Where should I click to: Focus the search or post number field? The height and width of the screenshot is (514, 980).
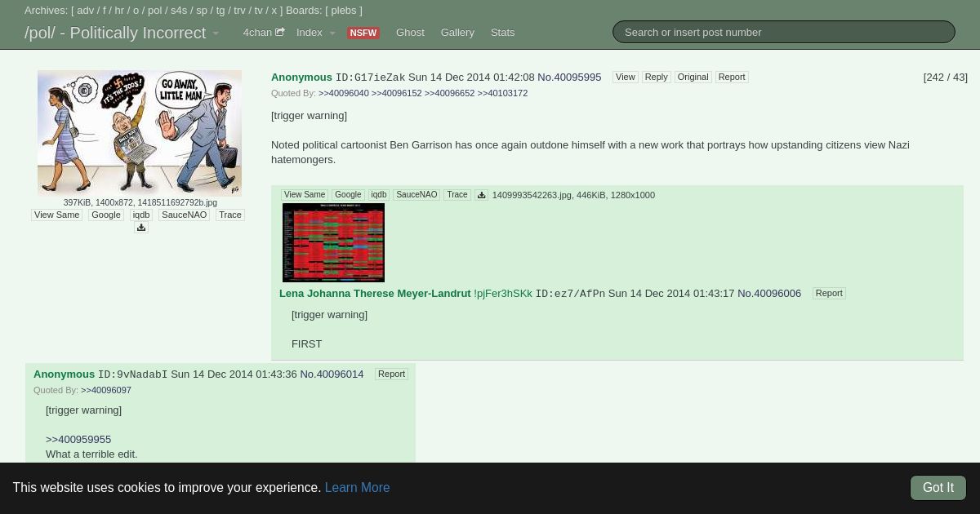(784, 32)
